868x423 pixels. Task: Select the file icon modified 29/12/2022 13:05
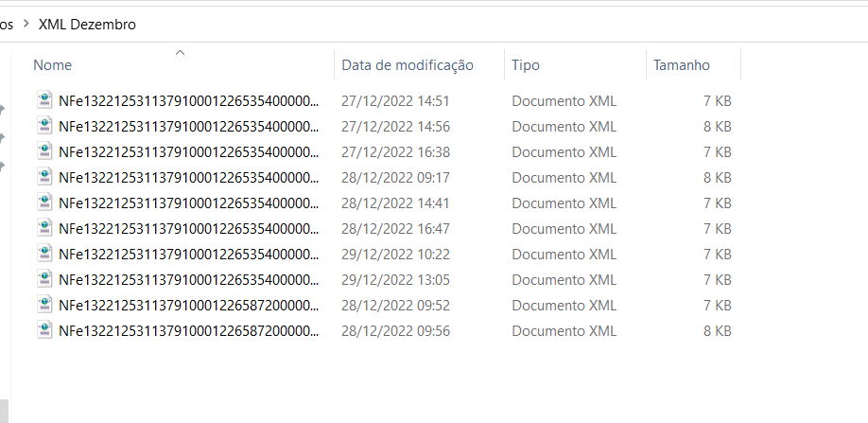[x=44, y=279]
